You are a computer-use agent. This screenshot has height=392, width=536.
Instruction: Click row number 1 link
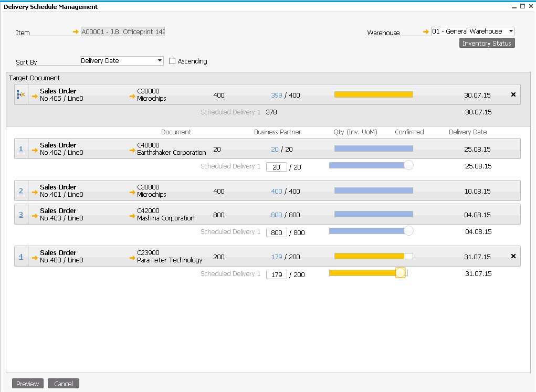(21, 149)
